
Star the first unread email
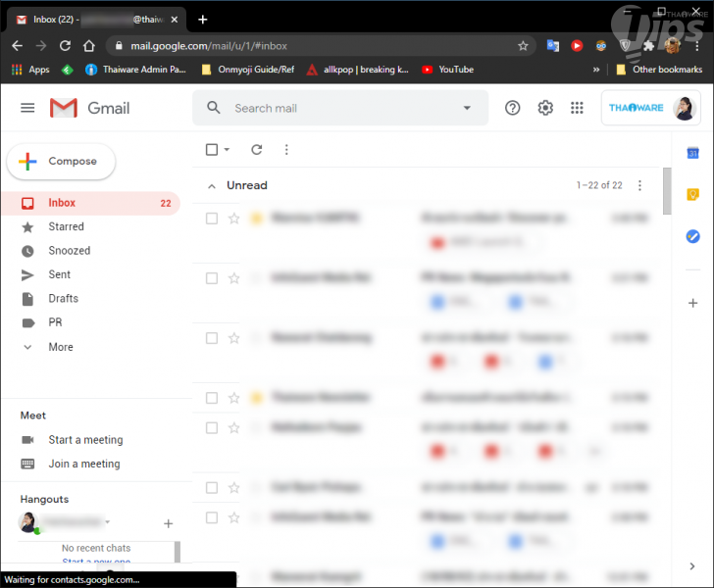pyautogui.click(x=234, y=219)
